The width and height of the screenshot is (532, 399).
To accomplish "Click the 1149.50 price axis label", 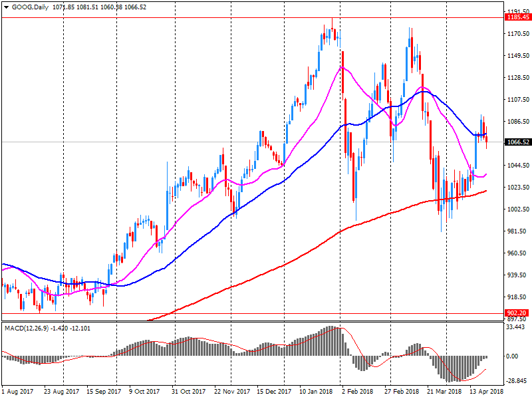I will (x=518, y=56).
